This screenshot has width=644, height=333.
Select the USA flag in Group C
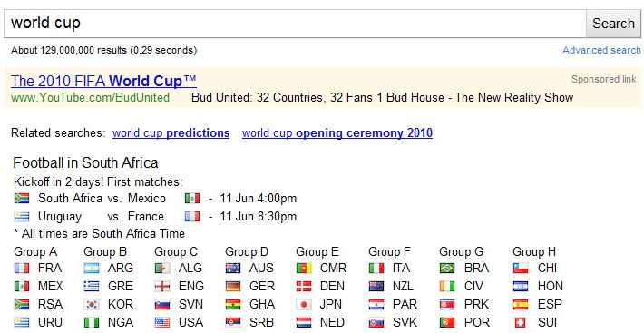162,323
